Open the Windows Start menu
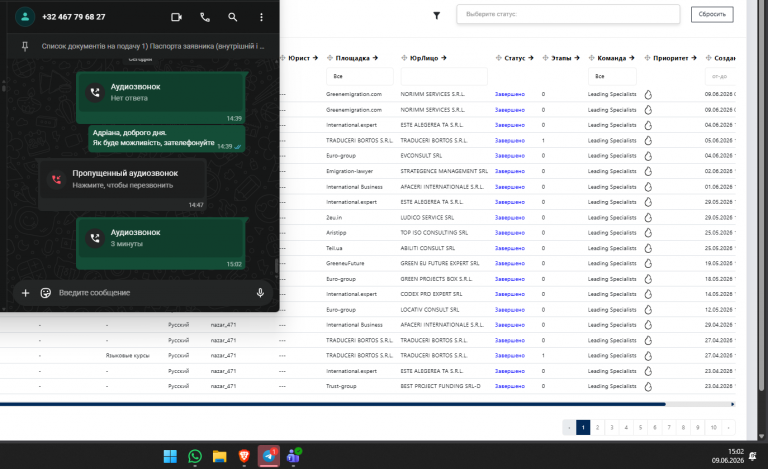 pyautogui.click(x=170, y=456)
